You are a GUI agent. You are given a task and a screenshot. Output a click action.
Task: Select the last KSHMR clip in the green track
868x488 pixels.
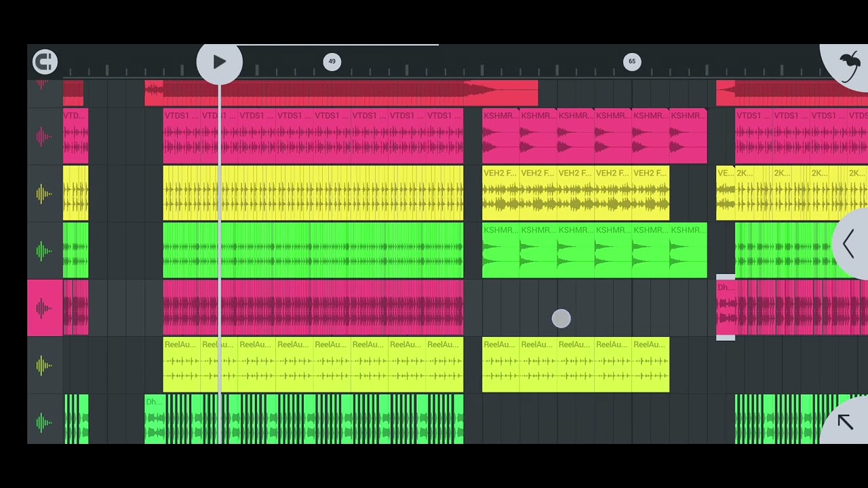click(688, 251)
